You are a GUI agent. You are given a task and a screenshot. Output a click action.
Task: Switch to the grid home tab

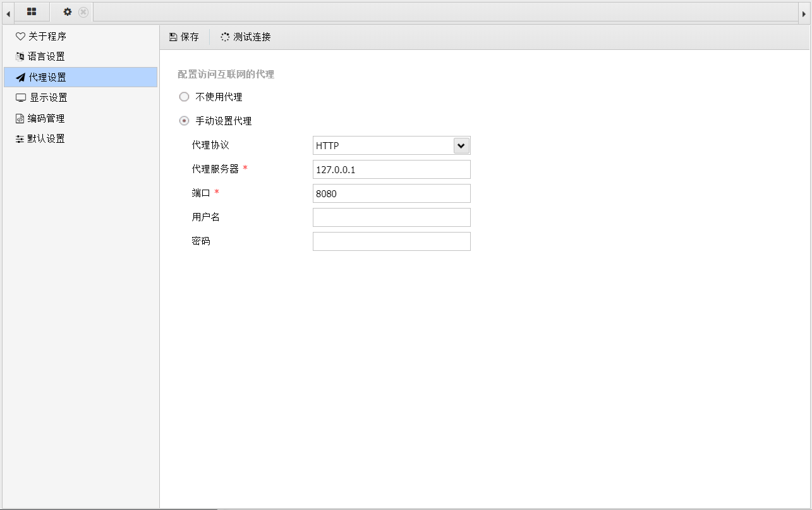(x=32, y=12)
